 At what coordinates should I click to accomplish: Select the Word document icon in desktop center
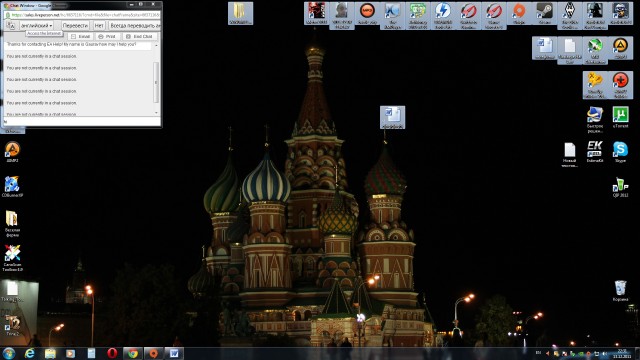click(393, 117)
